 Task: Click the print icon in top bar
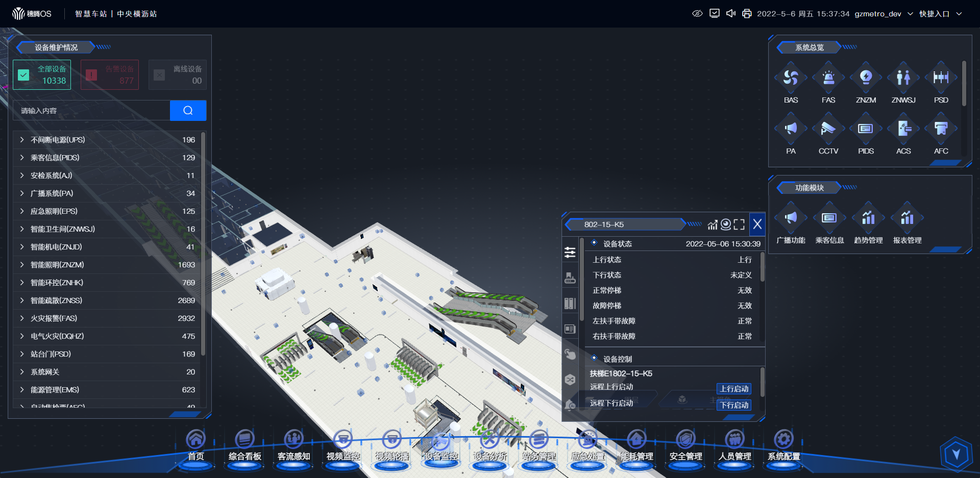(747, 13)
